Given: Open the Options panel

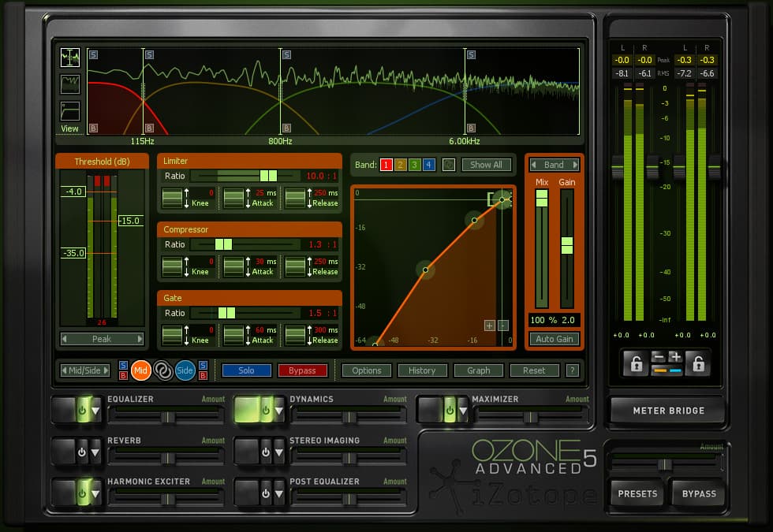Looking at the screenshot, I should point(366,370).
